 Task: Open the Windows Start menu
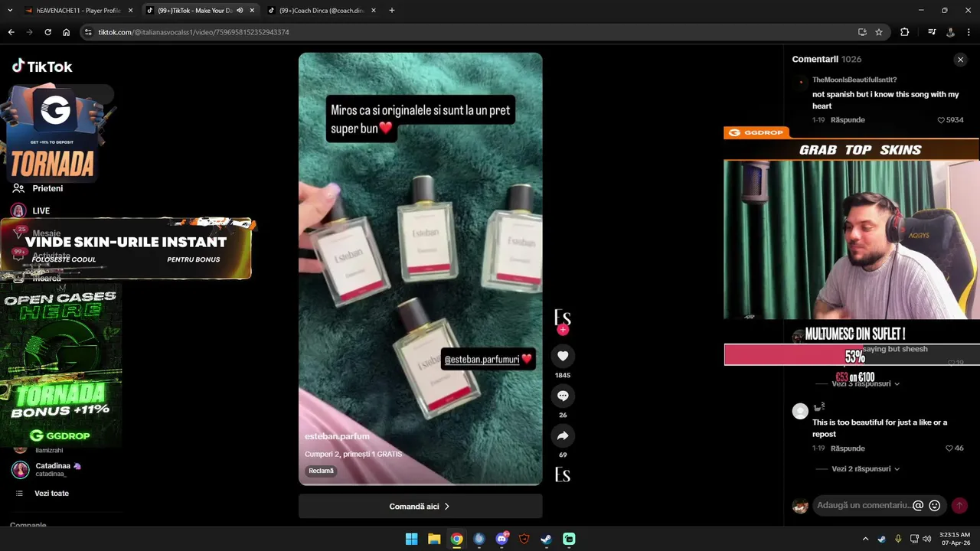[411, 539]
